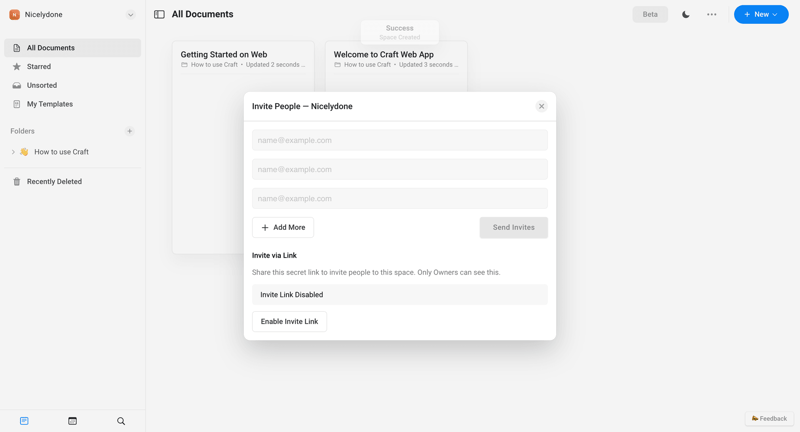Click Add More email fields button
This screenshot has height=432, width=800.
(283, 227)
